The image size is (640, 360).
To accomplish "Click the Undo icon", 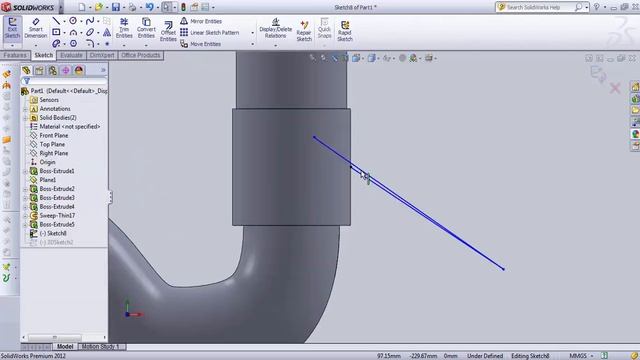I will pyautogui.click(x=149, y=7).
